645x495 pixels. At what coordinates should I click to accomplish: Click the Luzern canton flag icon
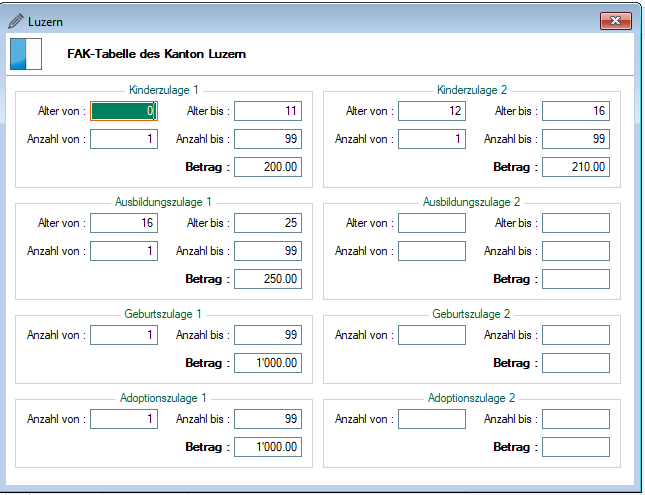[x=26, y=54]
